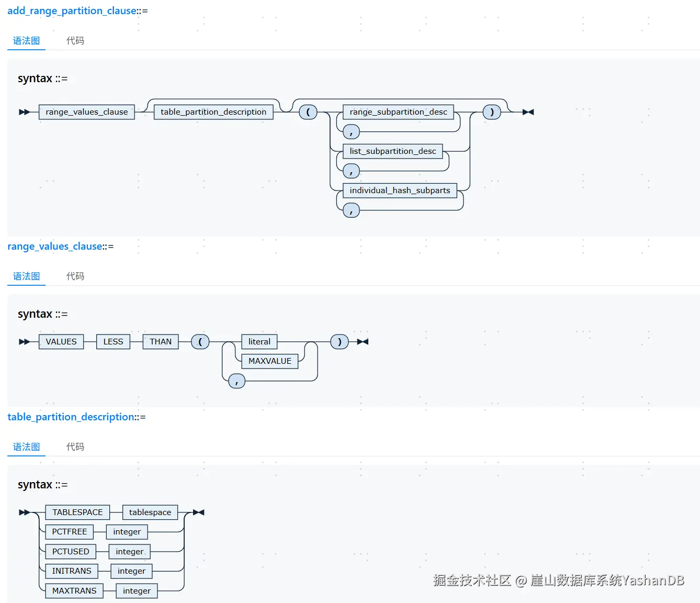
Task: Click comma symbol under range_subpartition_desc
Action: click(351, 131)
